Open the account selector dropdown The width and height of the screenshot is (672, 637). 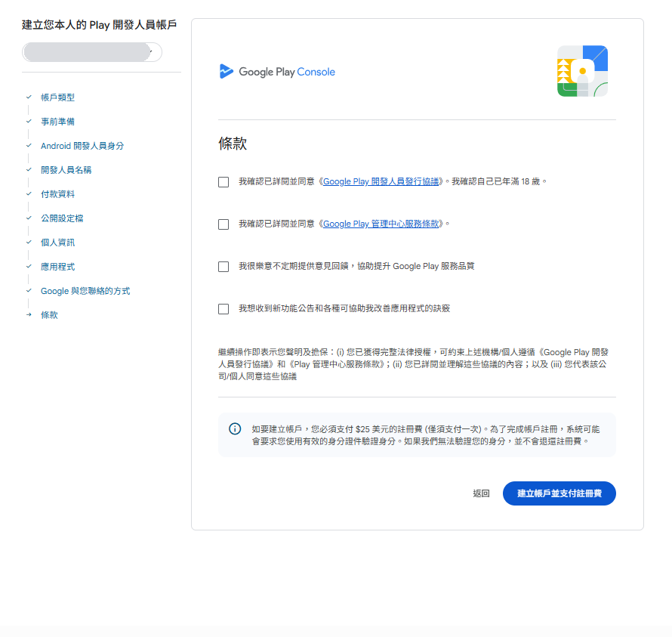[x=91, y=52]
